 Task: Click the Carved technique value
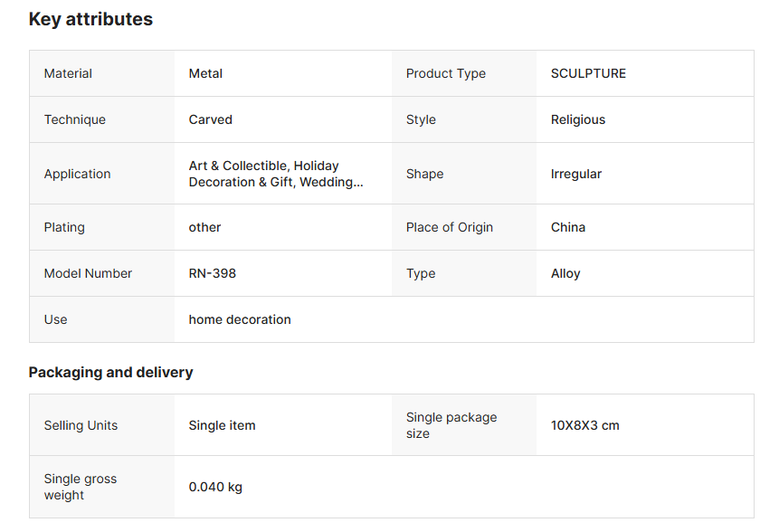coord(210,119)
